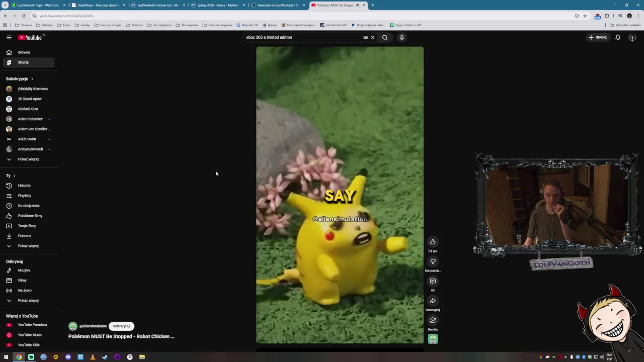This screenshot has height=362, width=644.
Task: Open Filmy under Odkrywaj
Action: point(28,280)
